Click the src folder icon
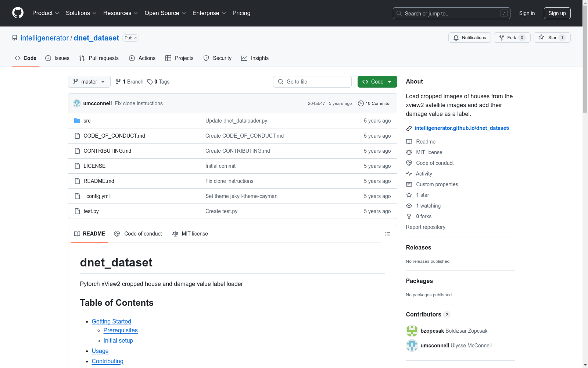Image resolution: width=588 pixels, height=368 pixels. [77, 121]
